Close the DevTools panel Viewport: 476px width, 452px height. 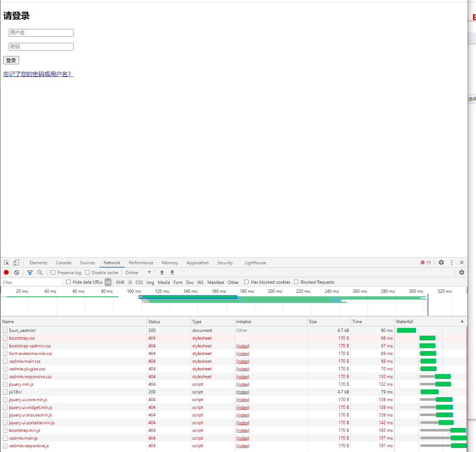click(x=462, y=262)
